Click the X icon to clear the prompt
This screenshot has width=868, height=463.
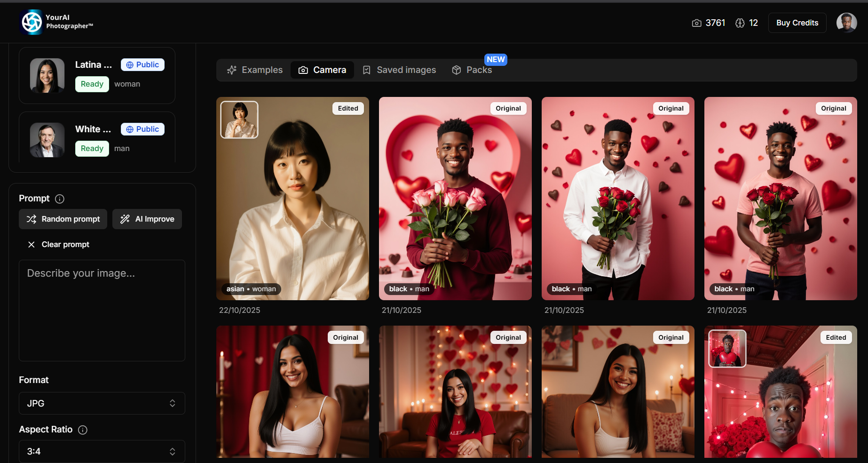pos(31,244)
